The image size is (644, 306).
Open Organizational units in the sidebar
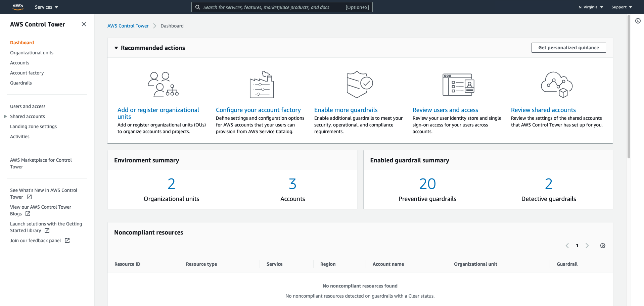tap(32, 53)
